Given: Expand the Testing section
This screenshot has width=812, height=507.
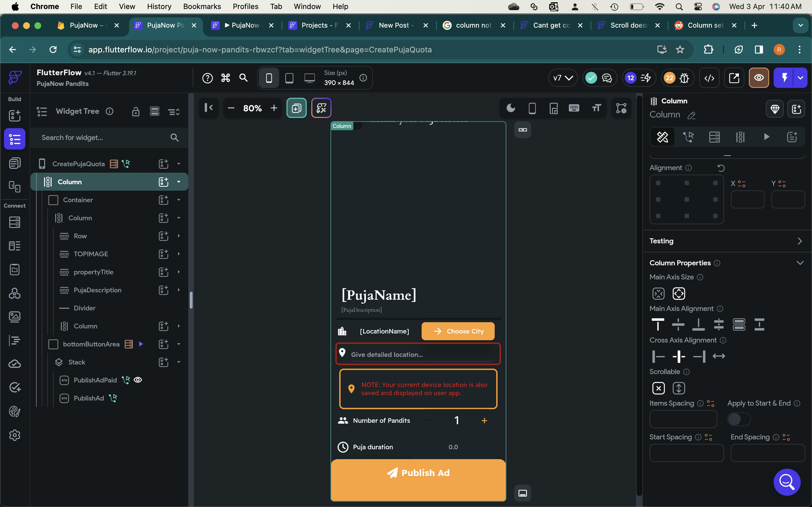Looking at the screenshot, I should click(800, 241).
